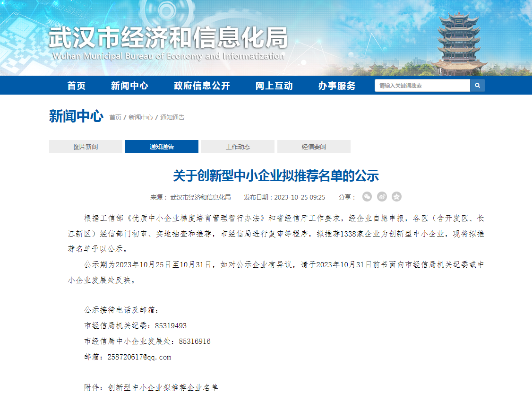Share article via Weibo icon
The width and height of the screenshot is (532, 403).
[x=382, y=197]
